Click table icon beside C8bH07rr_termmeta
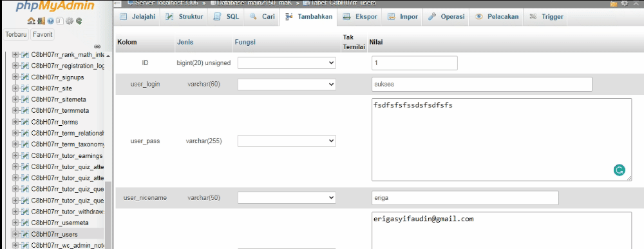This screenshot has width=644, height=249. pyautogui.click(x=24, y=111)
